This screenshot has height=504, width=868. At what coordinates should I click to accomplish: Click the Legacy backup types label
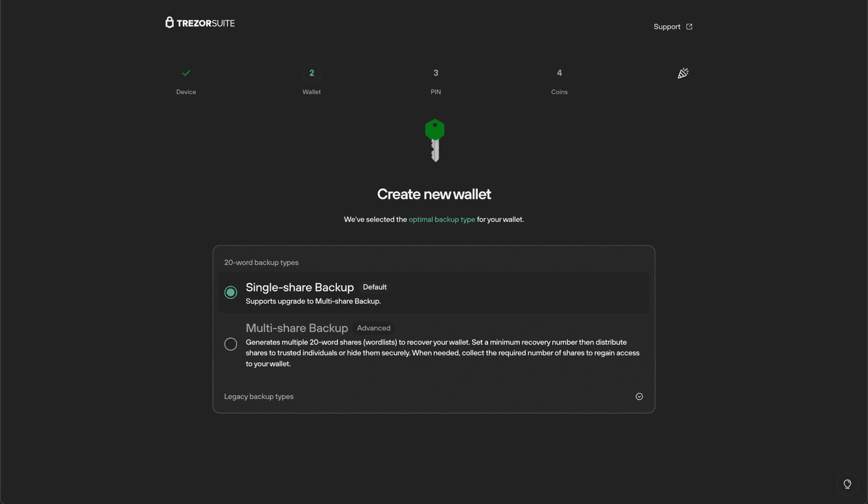pos(259,397)
